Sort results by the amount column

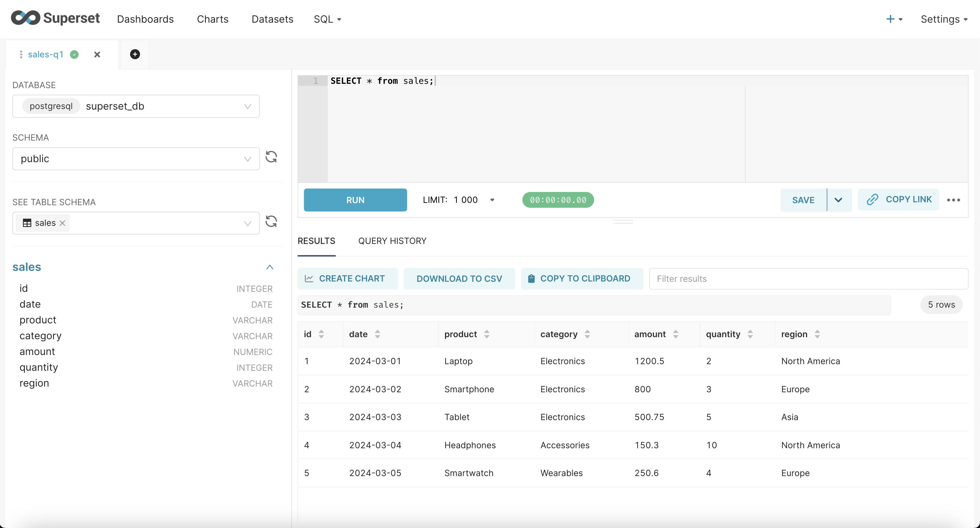[675, 334]
